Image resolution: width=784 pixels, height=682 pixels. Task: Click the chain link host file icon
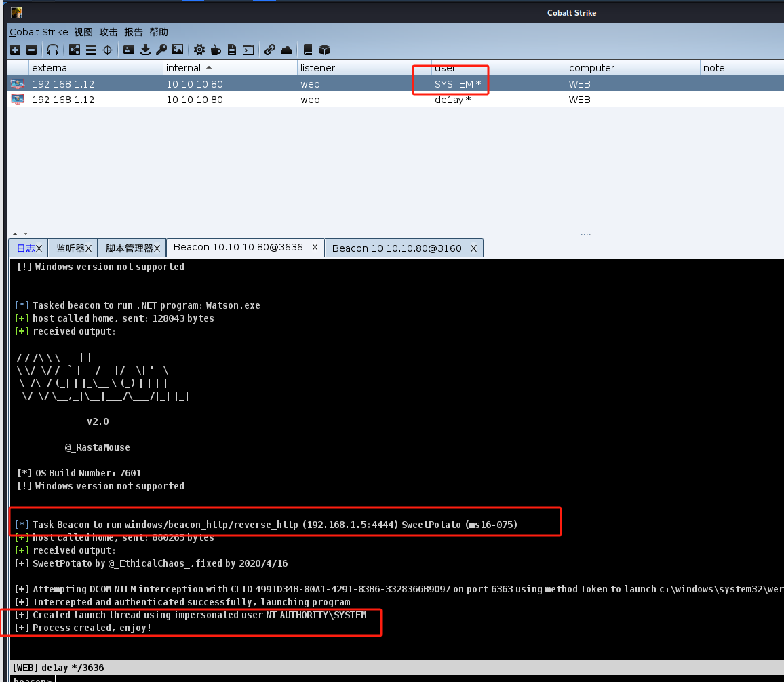(270, 50)
